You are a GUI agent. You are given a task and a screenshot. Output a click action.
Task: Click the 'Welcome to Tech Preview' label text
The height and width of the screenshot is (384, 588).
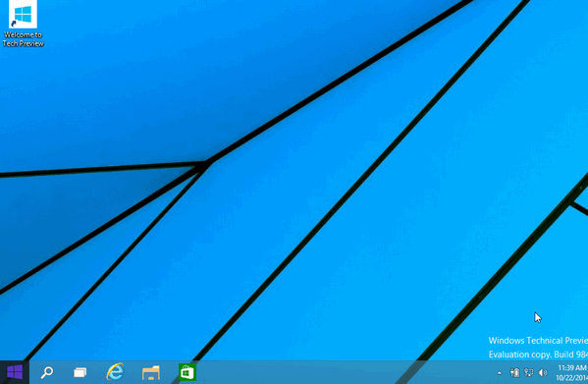click(x=23, y=39)
